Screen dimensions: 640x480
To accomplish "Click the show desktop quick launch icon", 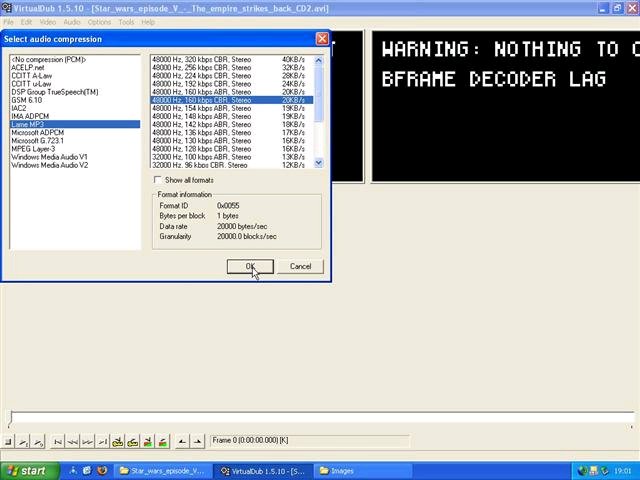I will tap(73, 471).
